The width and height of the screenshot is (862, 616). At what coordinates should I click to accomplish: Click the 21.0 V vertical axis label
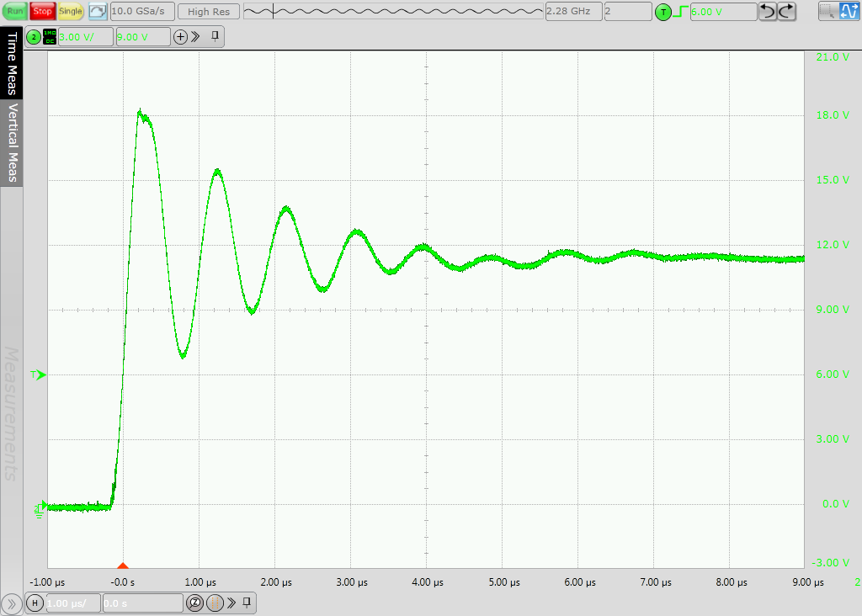pyautogui.click(x=833, y=57)
